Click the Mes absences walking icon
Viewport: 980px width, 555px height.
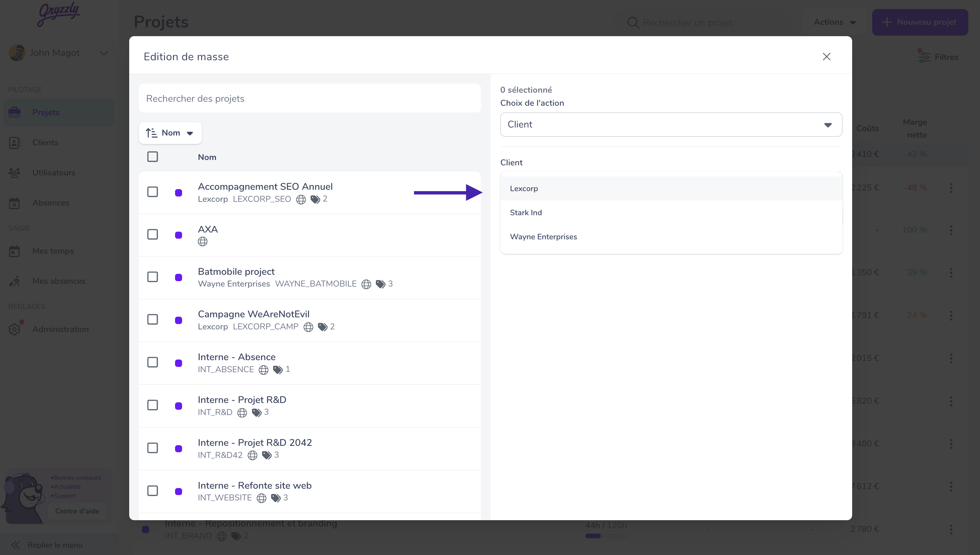(x=14, y=281)
